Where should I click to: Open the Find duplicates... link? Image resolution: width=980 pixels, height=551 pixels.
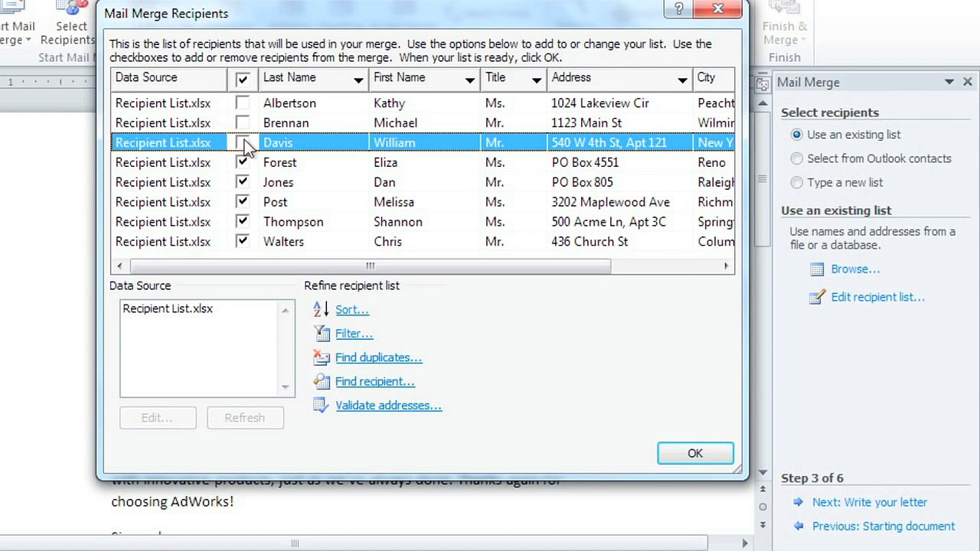pos(378,357)
